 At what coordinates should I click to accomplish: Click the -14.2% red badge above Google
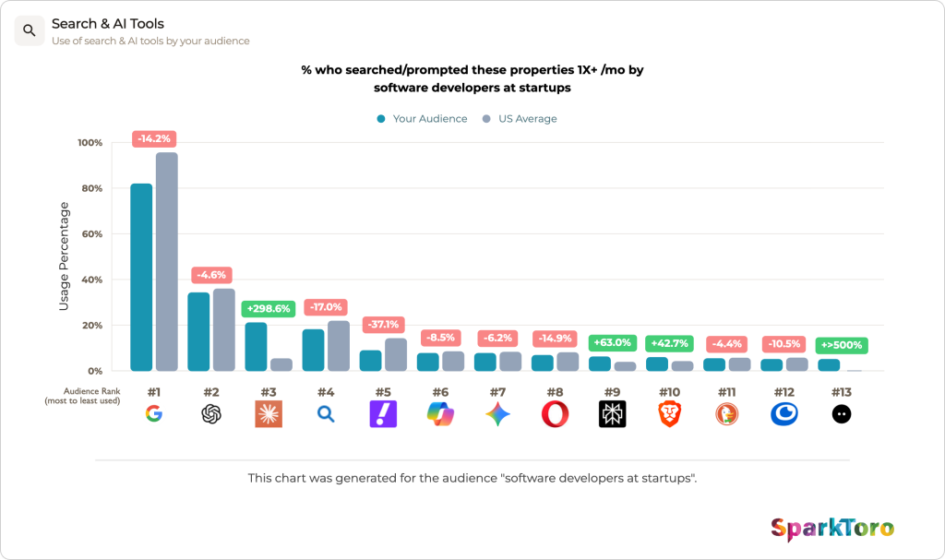pyautogui.click(x=154, y=138)
